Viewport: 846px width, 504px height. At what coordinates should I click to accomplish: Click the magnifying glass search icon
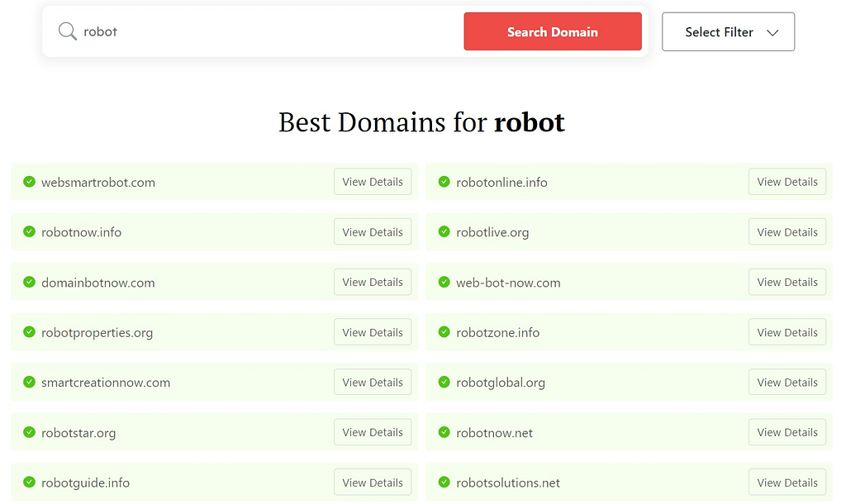67,31
